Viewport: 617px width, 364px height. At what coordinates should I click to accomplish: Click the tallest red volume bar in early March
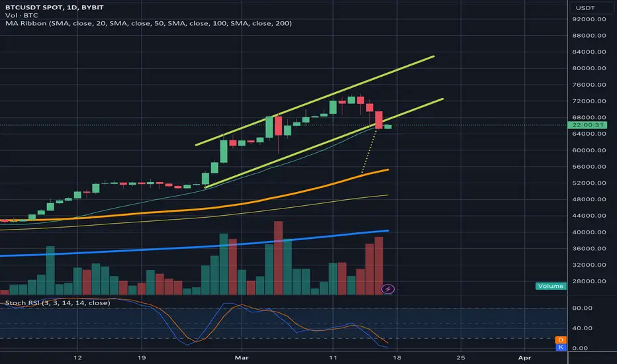pos(278,257)
